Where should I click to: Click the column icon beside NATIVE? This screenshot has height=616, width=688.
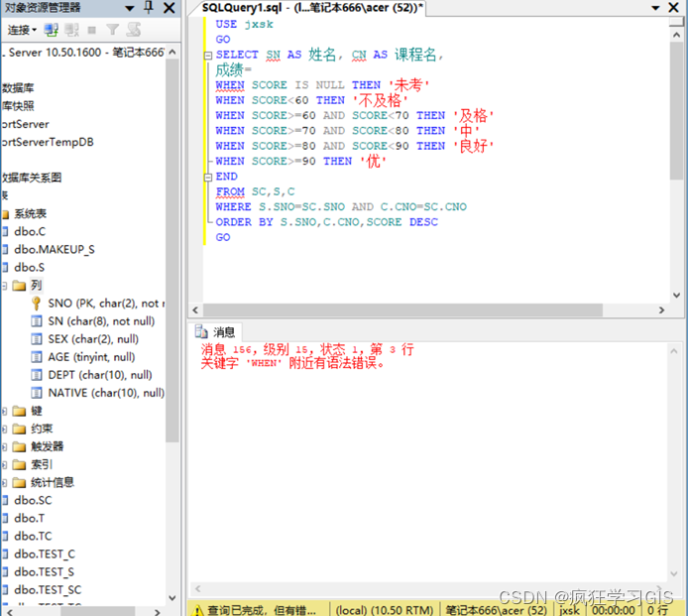pyautogui.click(x=37, y=393)
